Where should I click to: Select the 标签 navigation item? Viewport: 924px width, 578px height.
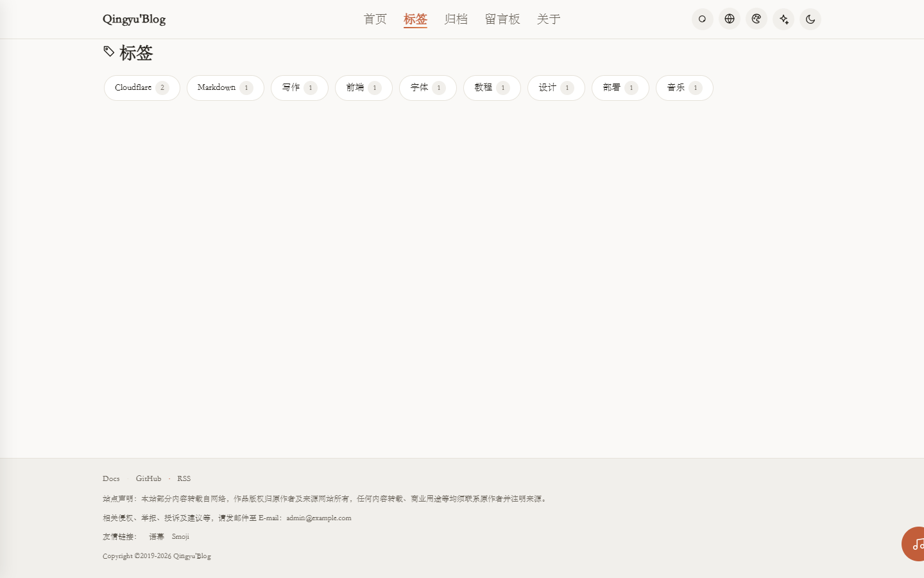coord(415,19)
